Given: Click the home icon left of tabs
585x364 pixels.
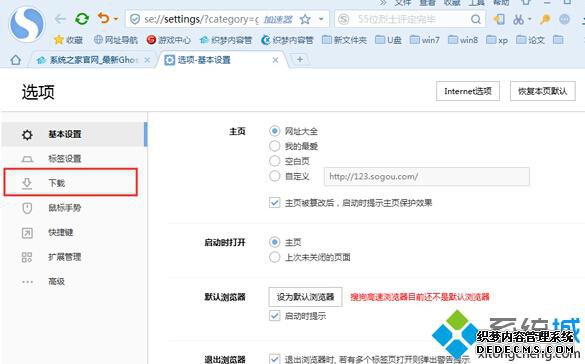Looking at the screenshot, I should [16, 60].
